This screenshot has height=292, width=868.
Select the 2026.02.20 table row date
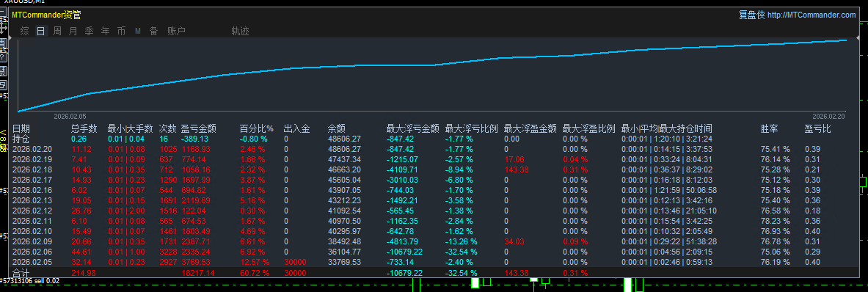click(33, 150)
